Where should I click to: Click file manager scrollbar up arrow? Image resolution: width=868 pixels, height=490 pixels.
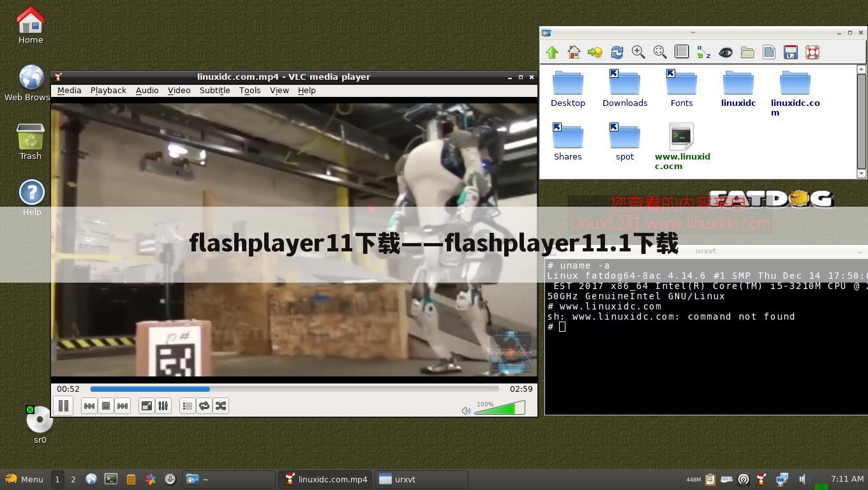[x=861, y=69]
